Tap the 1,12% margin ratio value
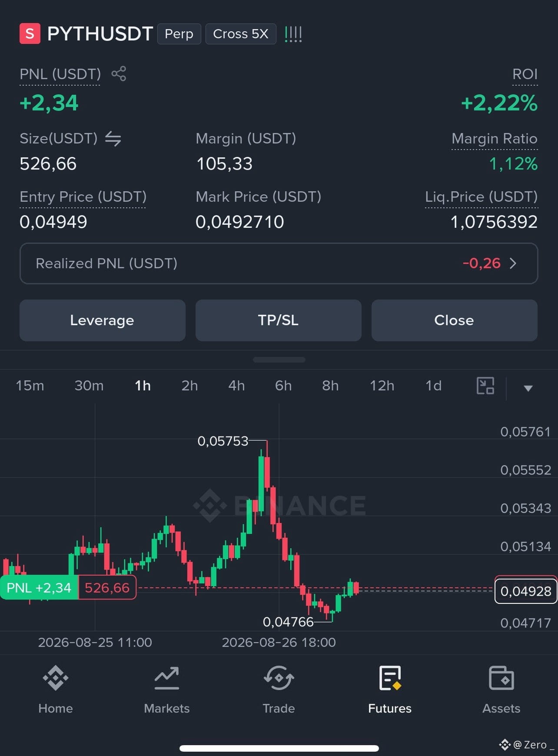558x756 pixels. (513, 164)
